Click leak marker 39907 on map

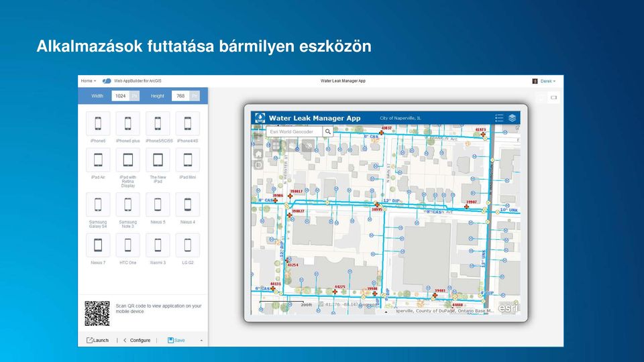pyautogui.click(x=467, y=206)
